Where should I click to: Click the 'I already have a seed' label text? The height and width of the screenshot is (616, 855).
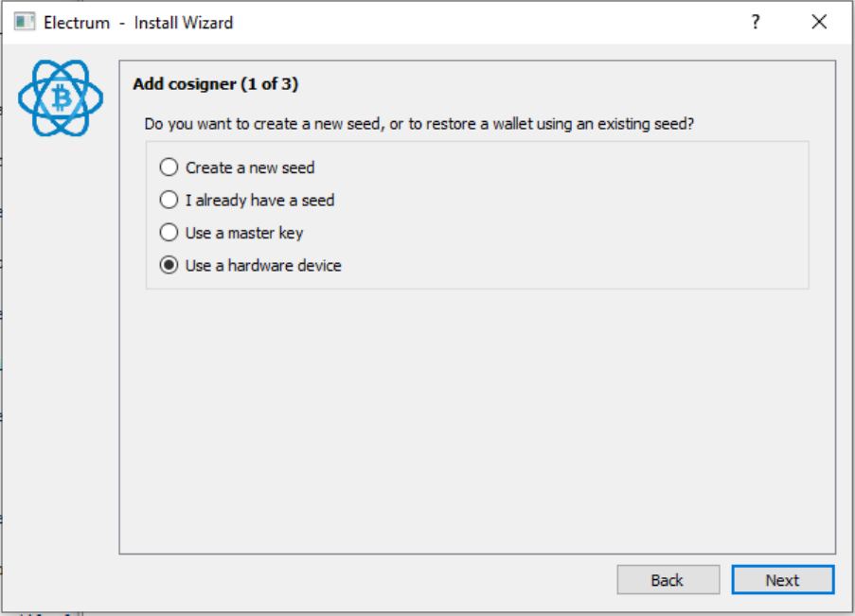pos(259,200)
